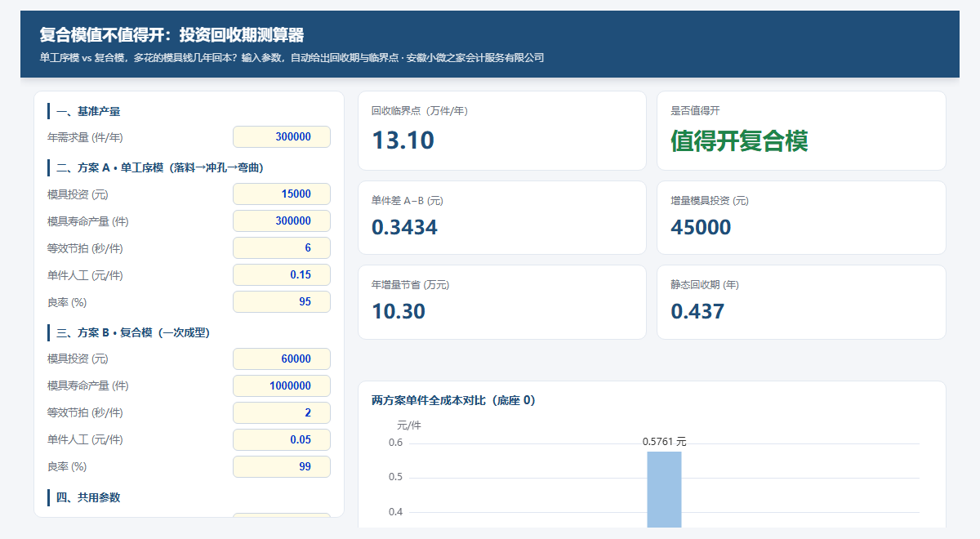Click the 一、基准产量 section heading

tap(88, 111)
